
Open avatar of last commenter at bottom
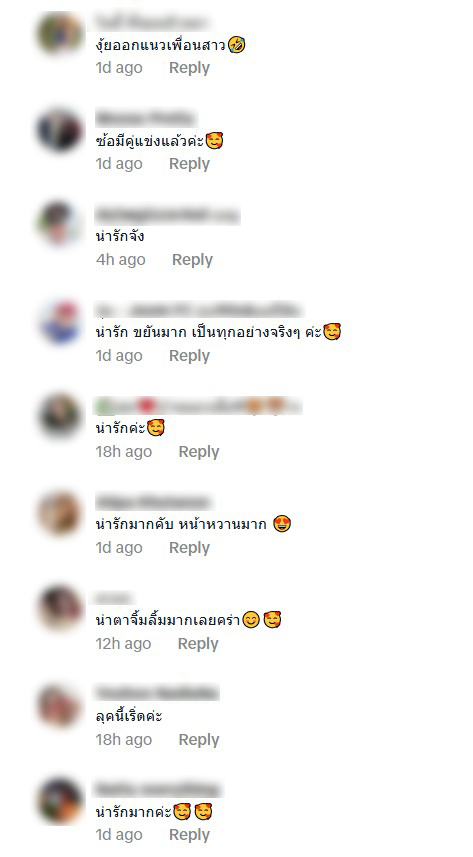(x=60, y=801)
